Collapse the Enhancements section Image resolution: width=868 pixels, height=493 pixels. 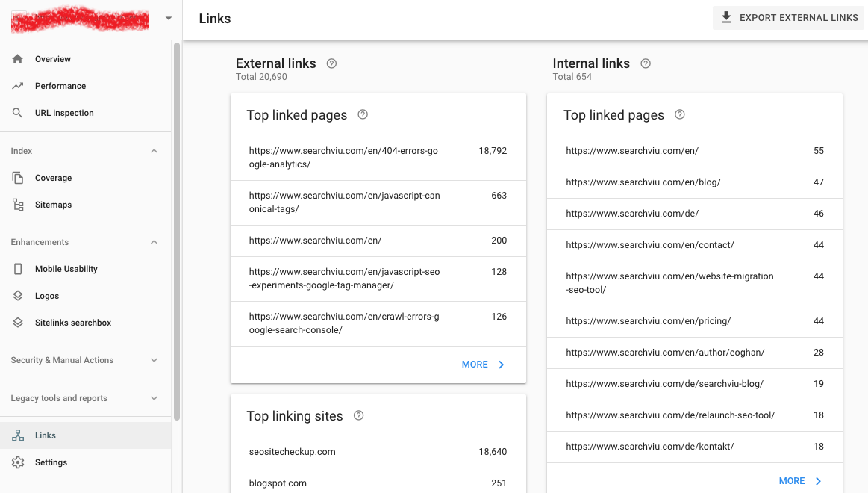coord(154,242)
